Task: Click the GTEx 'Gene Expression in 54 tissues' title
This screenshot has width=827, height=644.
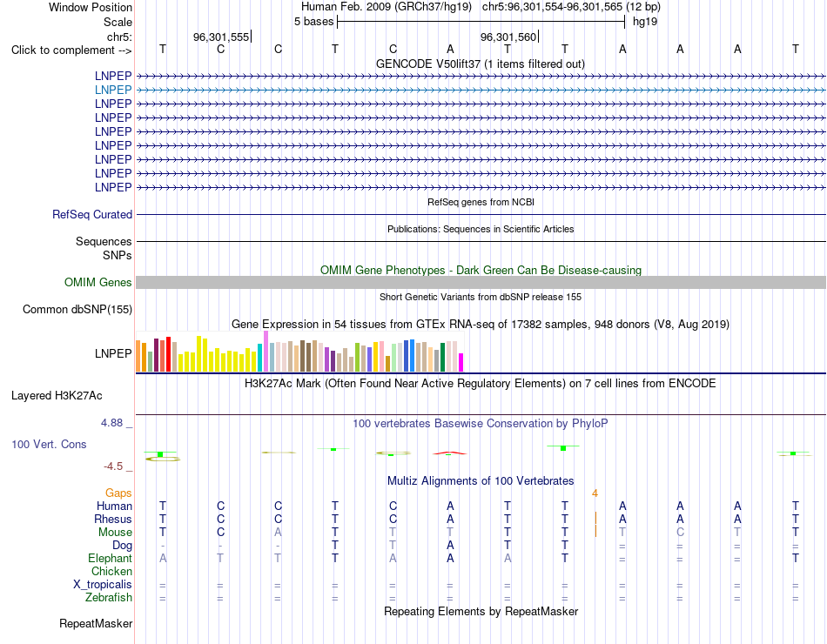Action: coord(481,324)
